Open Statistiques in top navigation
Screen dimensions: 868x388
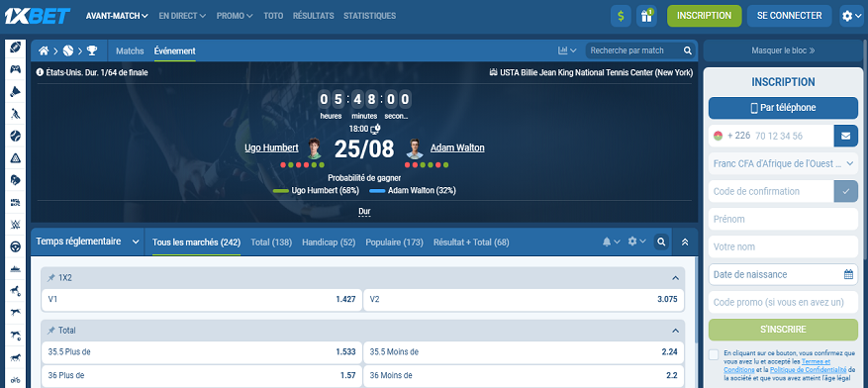(370, 16)
